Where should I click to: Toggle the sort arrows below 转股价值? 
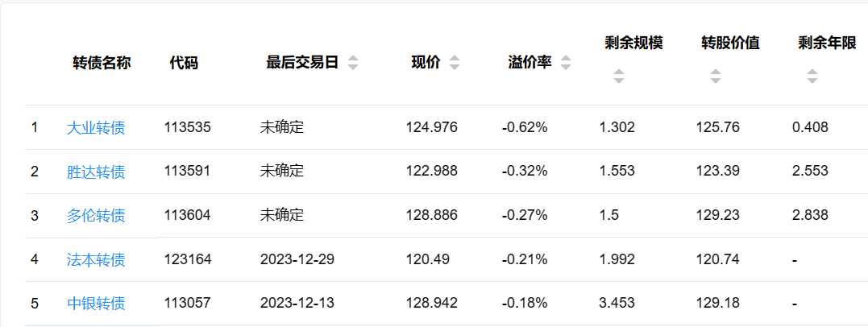715,77
